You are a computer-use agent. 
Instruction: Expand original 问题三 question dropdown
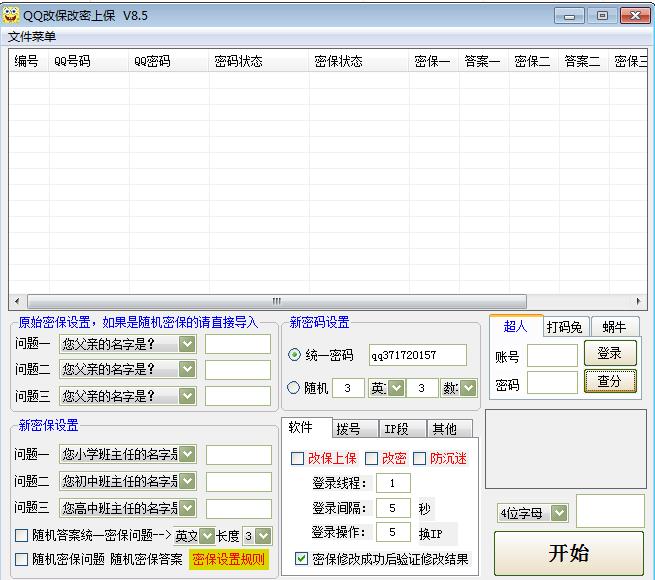click(x=187, y=396)
